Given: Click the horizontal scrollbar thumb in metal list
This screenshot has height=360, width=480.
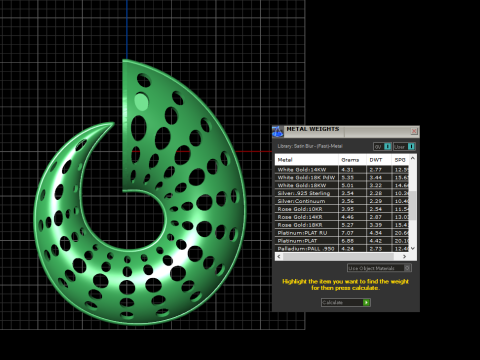Looking at the screenshot, I should coord(338,256).
